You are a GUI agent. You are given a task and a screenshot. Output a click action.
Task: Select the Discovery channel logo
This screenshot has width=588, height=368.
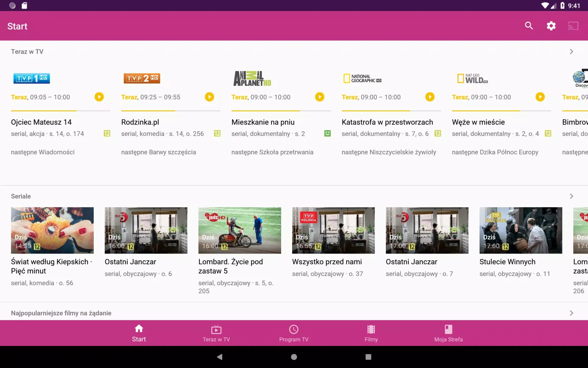coord(580,78)
